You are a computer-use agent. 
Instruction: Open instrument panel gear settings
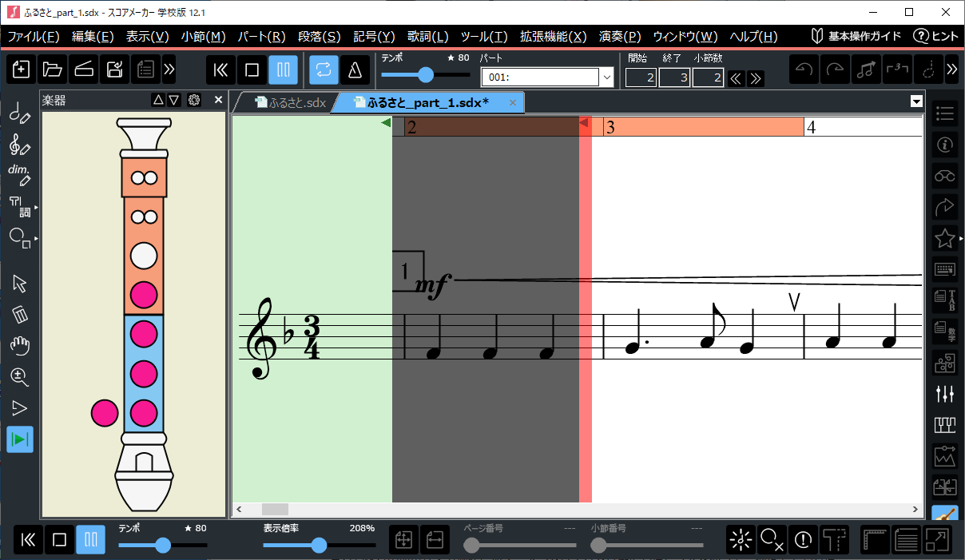(x=194, y=100)
